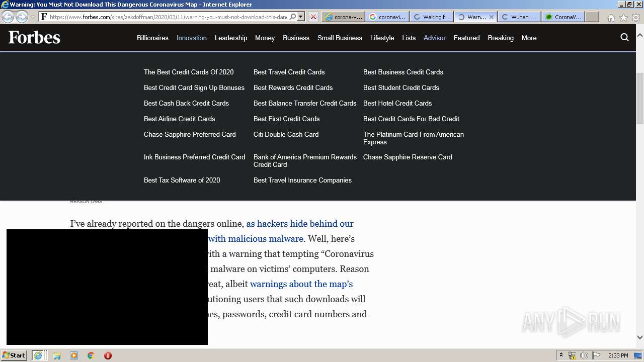Open Best Travel Credit Cards link
Screen dimensions: 644x362
pyautogui.click(x=289, y=72)
